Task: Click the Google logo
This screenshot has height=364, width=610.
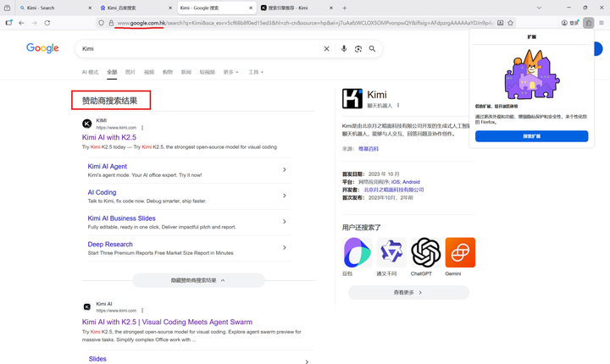Action: [42, 48]
